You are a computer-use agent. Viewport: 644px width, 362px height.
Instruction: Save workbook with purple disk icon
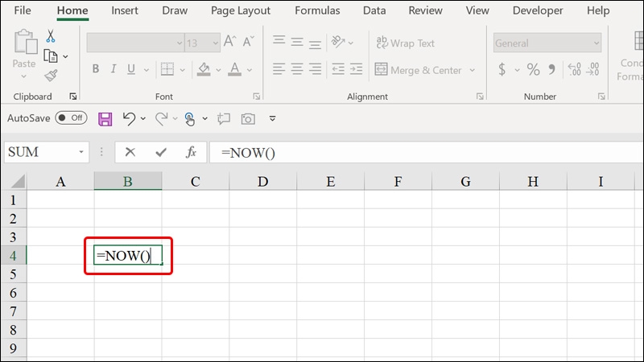(105, 119)
